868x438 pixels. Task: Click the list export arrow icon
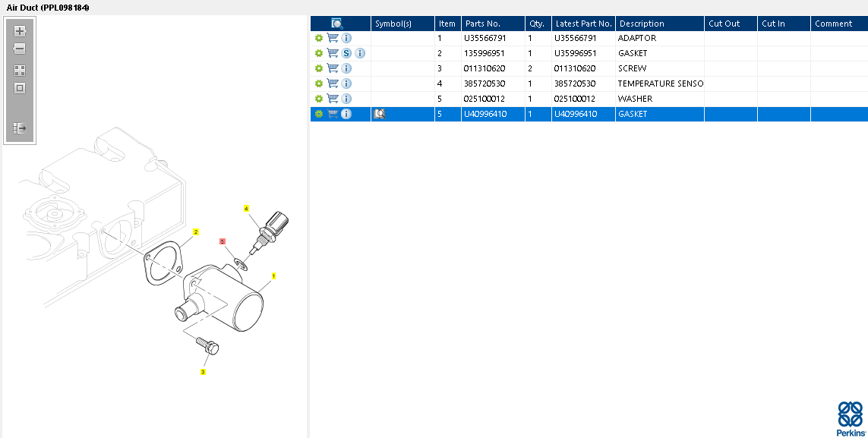pyautogui.click(x=20, y=128)
